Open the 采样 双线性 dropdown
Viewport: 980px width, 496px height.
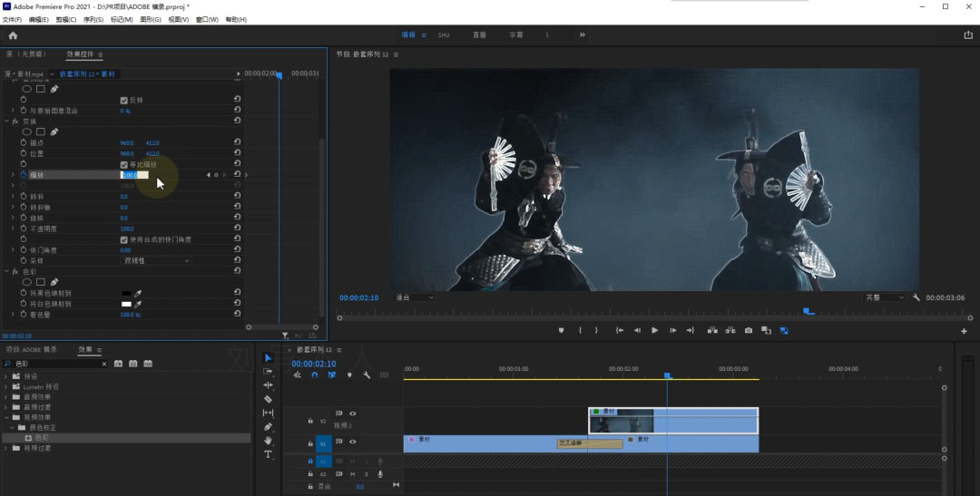(156, 260)
